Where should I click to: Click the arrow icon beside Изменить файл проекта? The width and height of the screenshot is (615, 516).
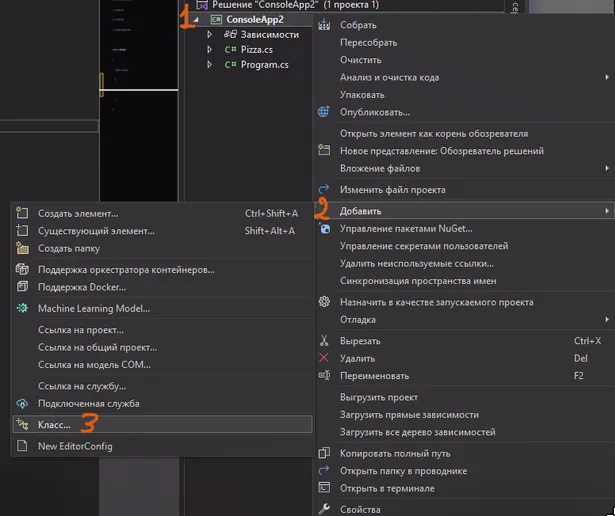pos(324,189)
